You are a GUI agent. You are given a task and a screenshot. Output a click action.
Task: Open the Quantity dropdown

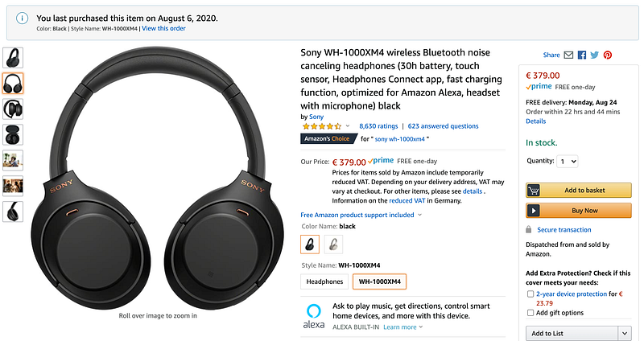pyautogui.click(x=568, y=162)
